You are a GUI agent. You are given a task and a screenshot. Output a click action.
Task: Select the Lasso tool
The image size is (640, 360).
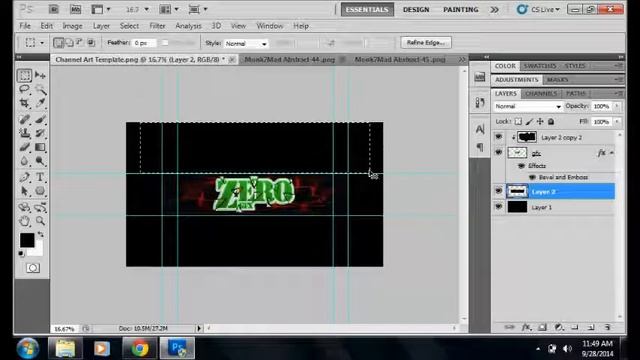click(x=24, y=89)
